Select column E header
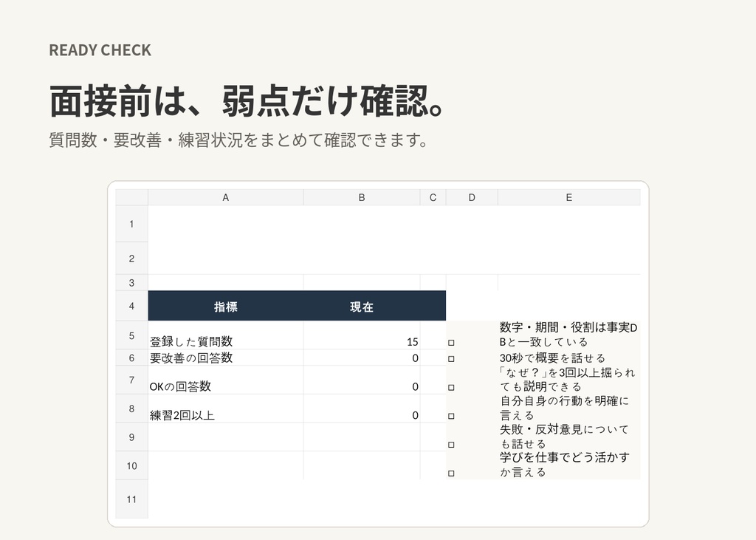 click(569, 197)
